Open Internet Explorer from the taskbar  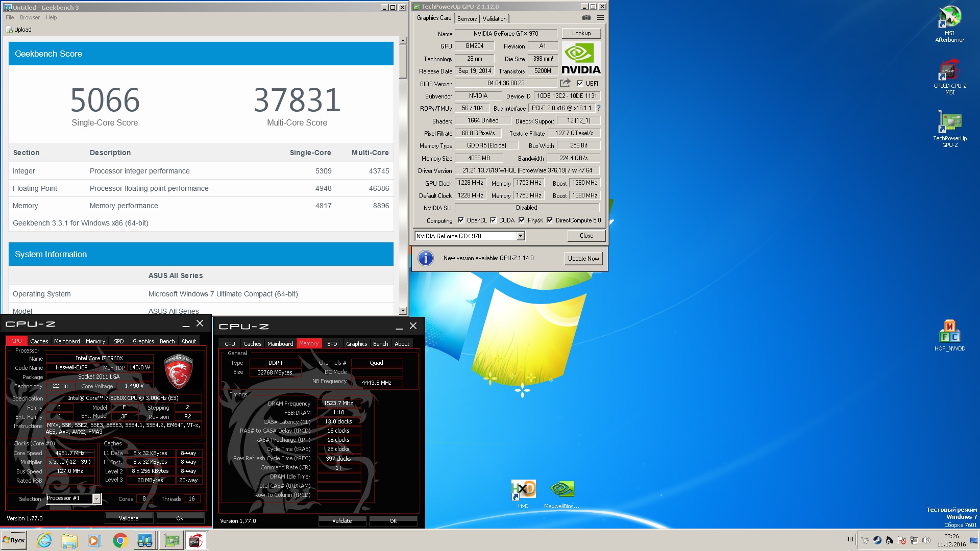point(44,540)
